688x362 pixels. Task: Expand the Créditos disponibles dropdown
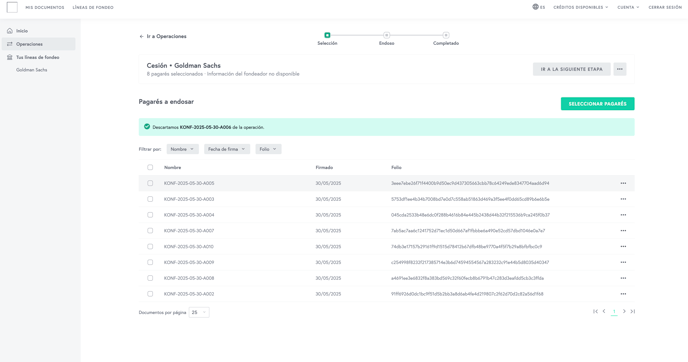point(580,7)
